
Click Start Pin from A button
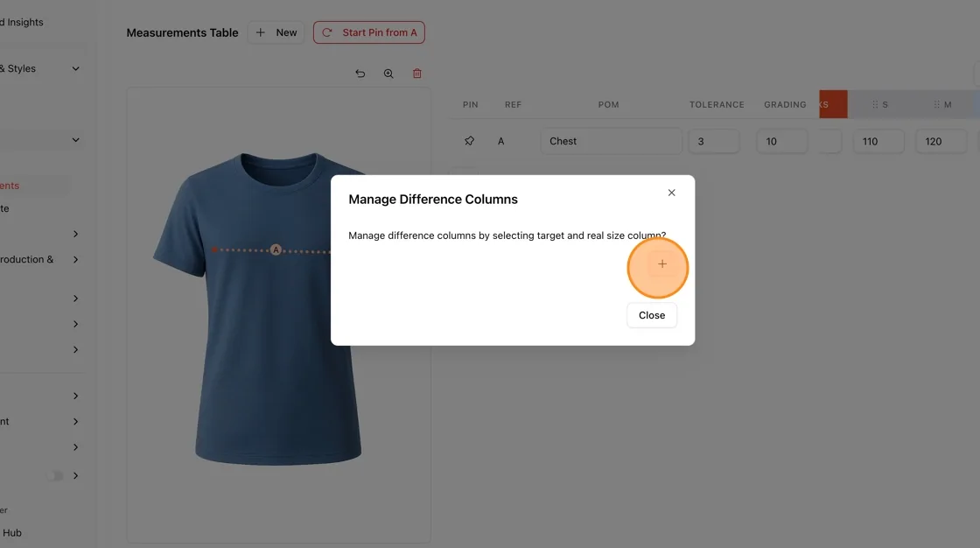point(368,32)
